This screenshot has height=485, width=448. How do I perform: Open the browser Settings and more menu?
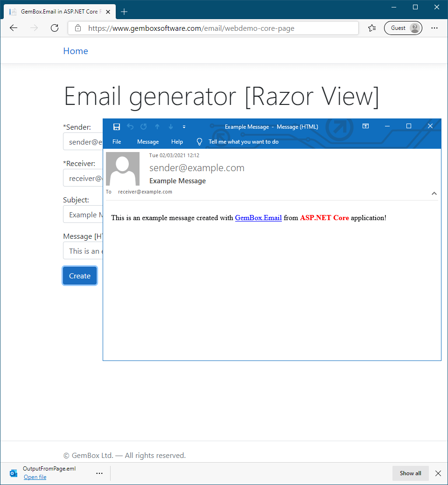[434, 28]
